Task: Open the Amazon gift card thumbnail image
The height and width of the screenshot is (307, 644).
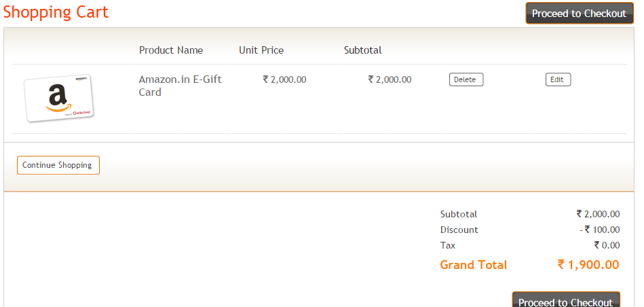Action: 59,98
